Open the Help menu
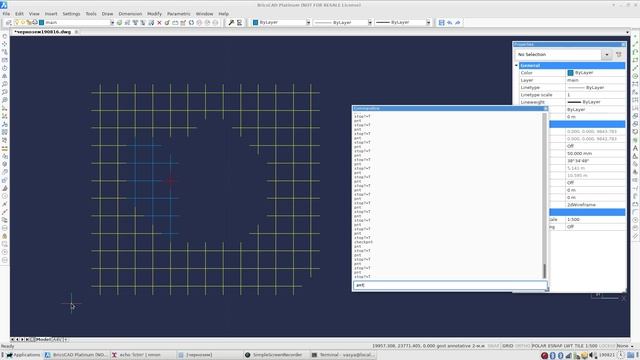Screen dimensions: 640x360 (x=224, y=14)
